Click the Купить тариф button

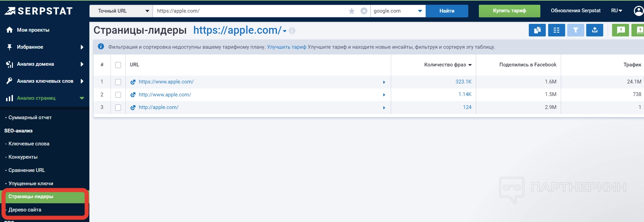click(x=509, y=11)
